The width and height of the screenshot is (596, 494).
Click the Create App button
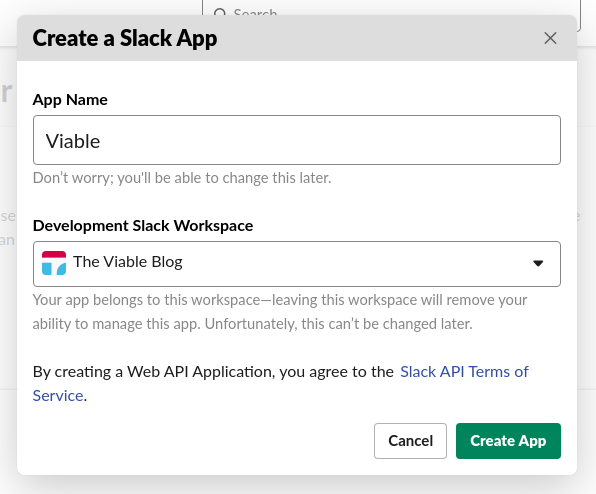coord(508,441)
